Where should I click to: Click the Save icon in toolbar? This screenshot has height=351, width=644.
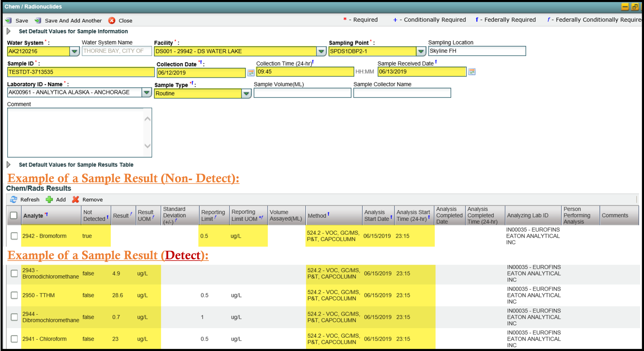(8, 21)
